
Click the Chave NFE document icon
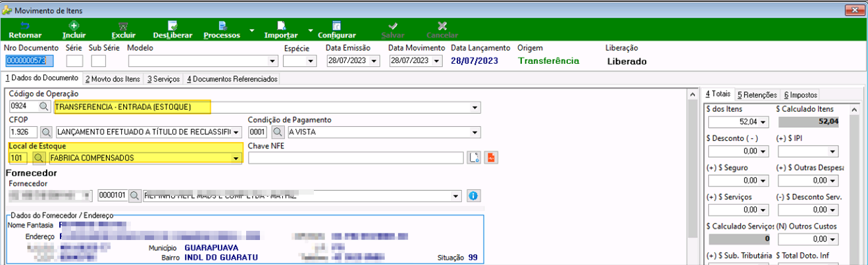(474, 158)
